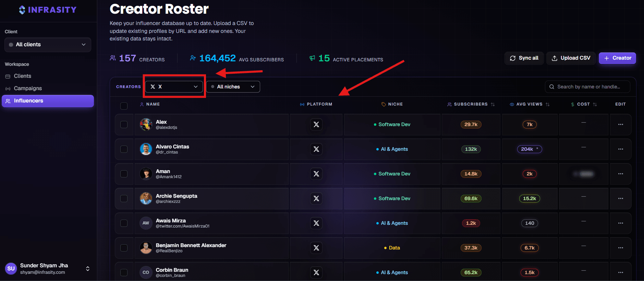The width and height of the screenshot is (644, 281).
Task: Open the All niches filter dropdown
Action: (233, 87)
